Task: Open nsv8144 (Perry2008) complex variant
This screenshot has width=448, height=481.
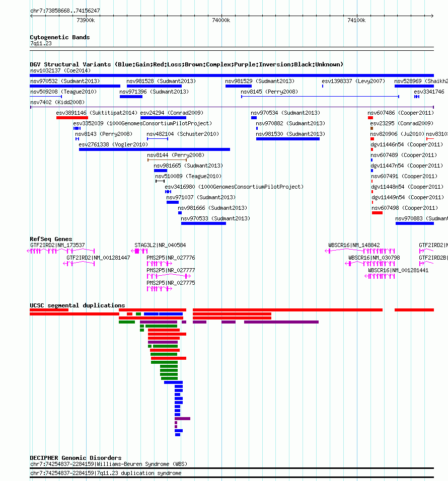Action: [167, 160]
